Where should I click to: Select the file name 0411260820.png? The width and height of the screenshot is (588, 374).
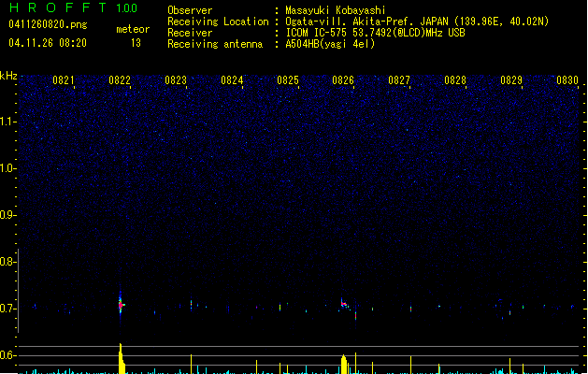pyautogui.click(x=48, y=24)
